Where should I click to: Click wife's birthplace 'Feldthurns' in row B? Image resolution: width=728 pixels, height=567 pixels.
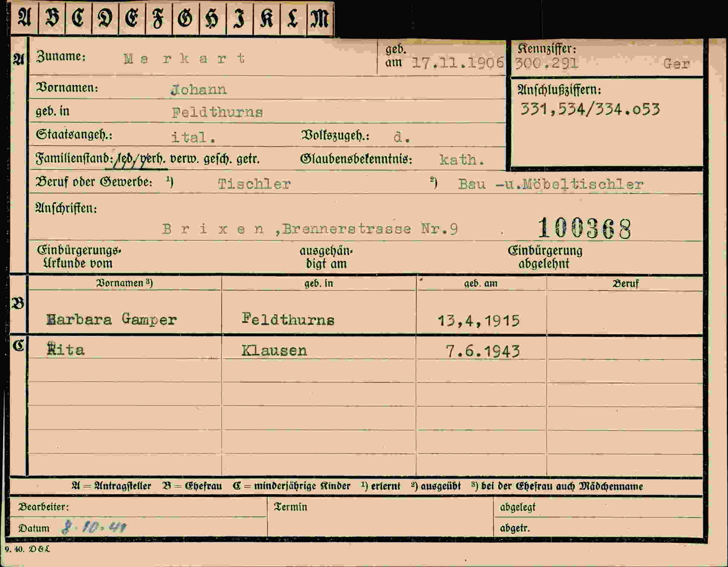288,319
